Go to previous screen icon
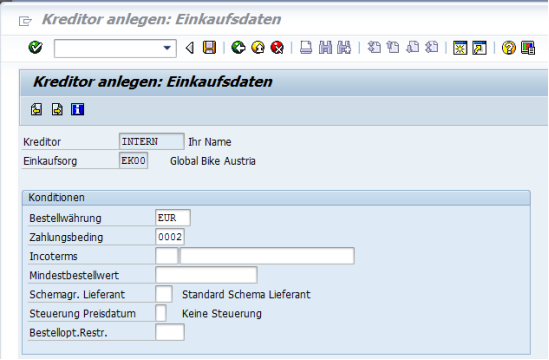 [36, 110]
